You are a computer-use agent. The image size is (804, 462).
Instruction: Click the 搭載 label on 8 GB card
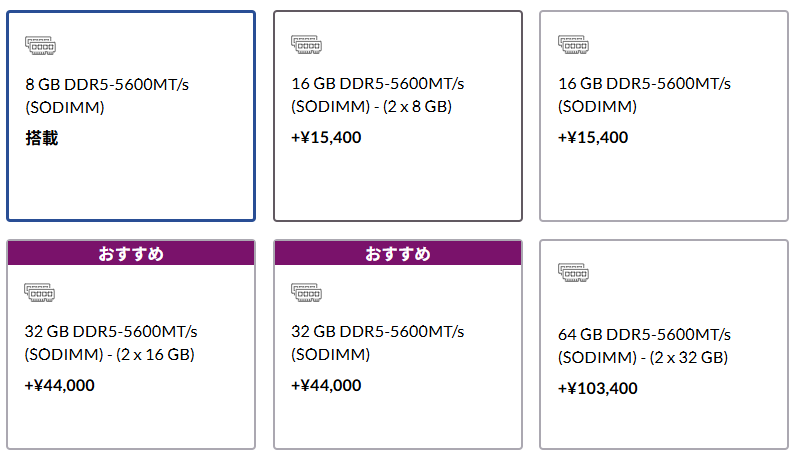coord(42,138)
